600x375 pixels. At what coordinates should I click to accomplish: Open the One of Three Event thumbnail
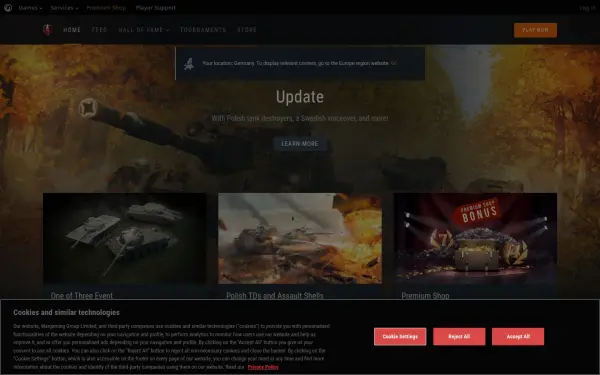click(x=124, y=238)
